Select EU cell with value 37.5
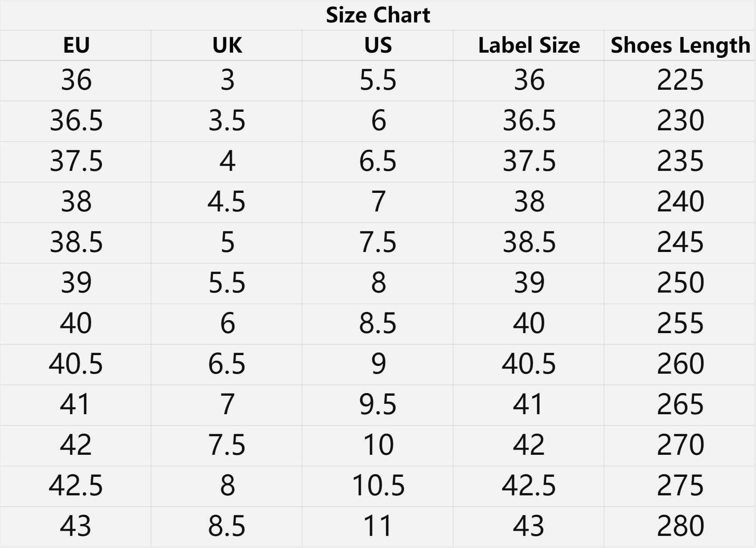Viewport: 756px width, 548px height. [76, 162]
